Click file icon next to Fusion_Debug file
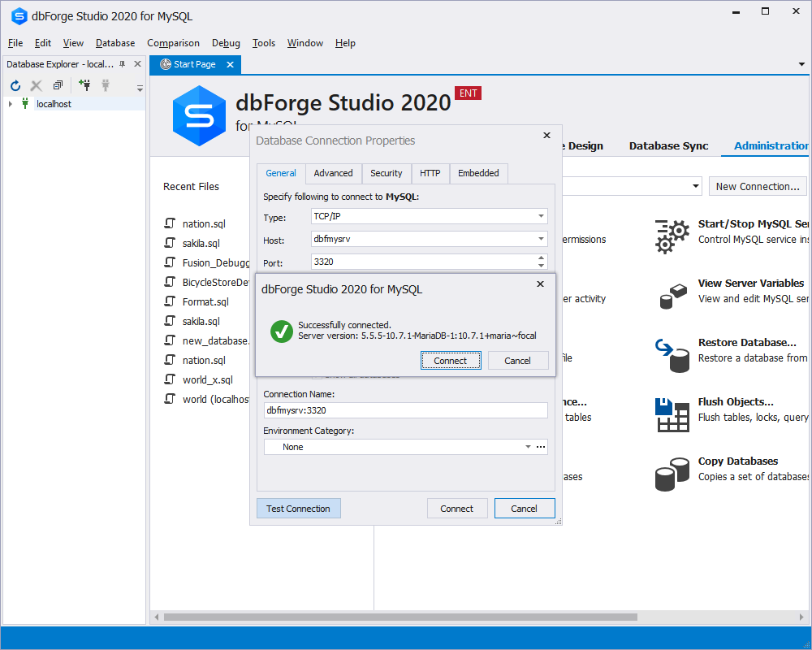812x650 pixels. [x=170, y=262]
